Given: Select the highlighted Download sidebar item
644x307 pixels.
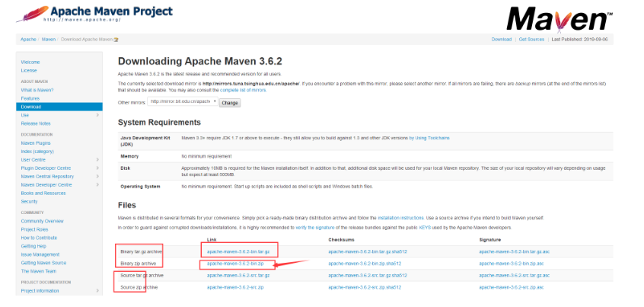Looking at the screenshot, I should point(59,107).
